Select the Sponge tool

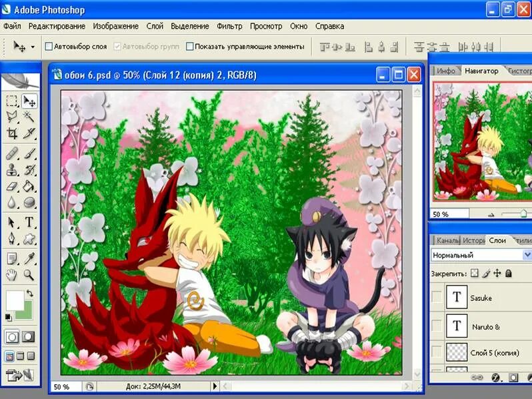pyautogui.click(x=29, y=202)
